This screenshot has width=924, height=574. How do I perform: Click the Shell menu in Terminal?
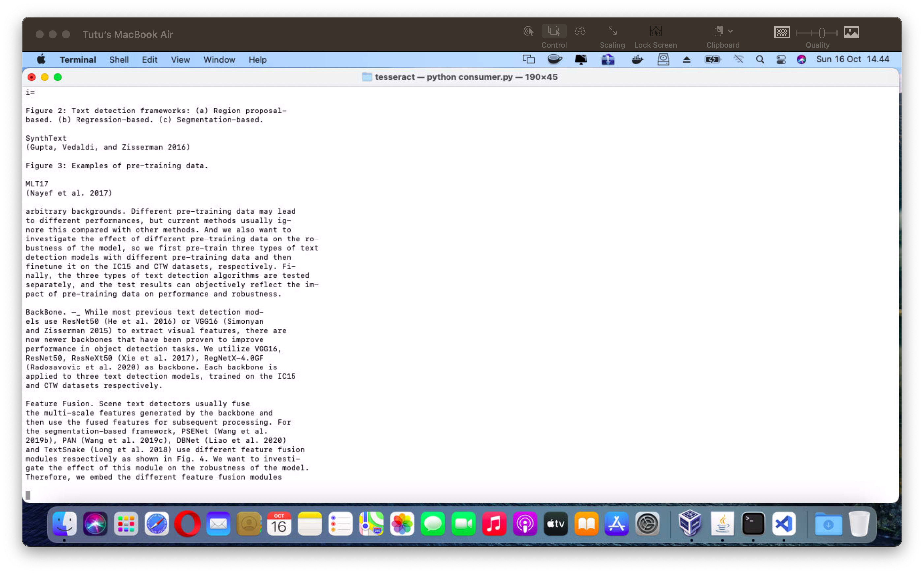point(119,59)
